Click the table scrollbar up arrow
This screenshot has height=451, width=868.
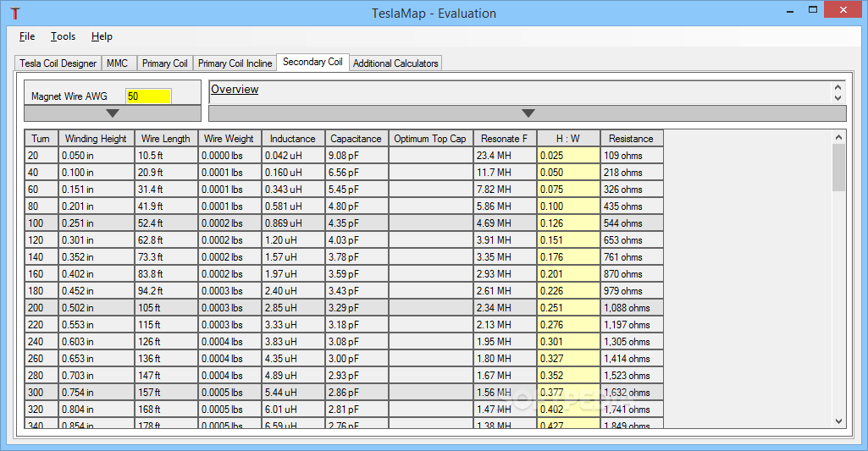coord(838,137)
